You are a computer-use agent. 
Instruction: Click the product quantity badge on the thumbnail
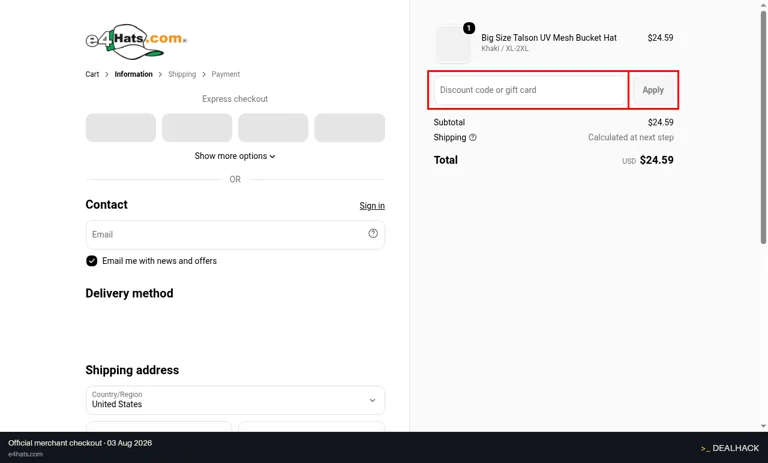[469, 28]
